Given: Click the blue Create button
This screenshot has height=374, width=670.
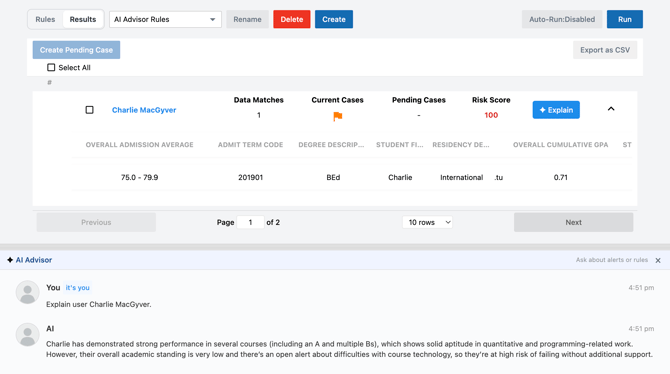Looking at the screenshot, I should point(334,19).
